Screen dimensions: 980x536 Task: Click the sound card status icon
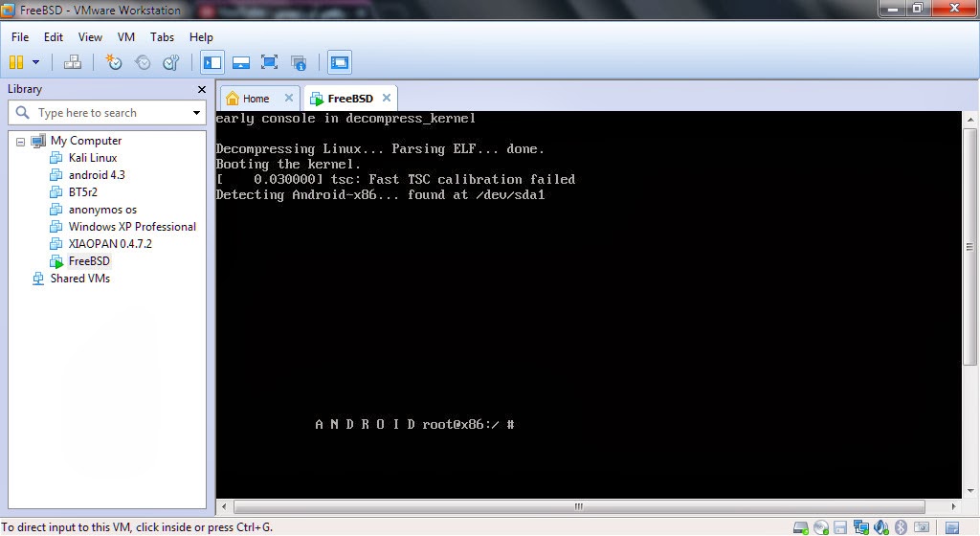pyautogui.click(x=881, y=528)
